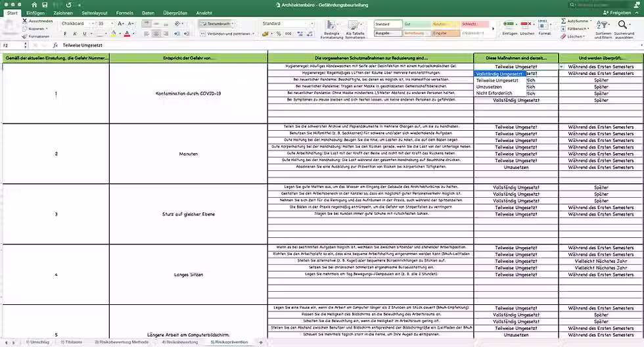Viewport: 644px width, 347px height.
Task: Open the font size dropdown
Action: [x=112, y=24]
